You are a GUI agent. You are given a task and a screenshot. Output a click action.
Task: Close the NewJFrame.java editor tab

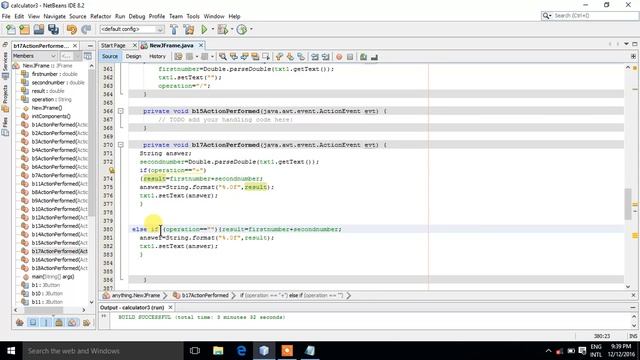coord(201,45)
